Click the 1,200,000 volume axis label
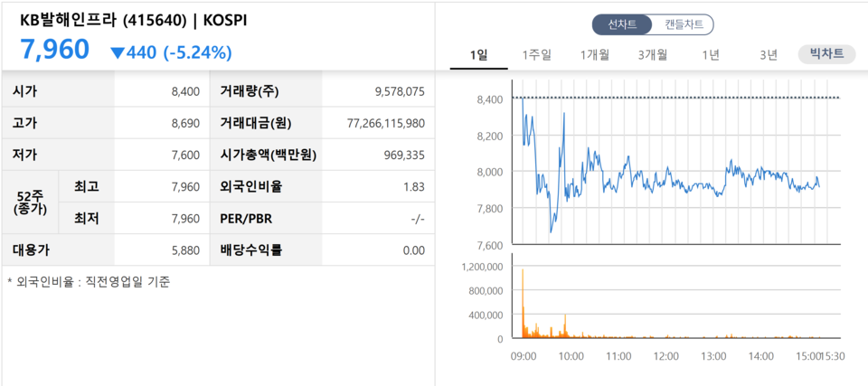This screenshot has width=868, height=386. coord(482,267)
